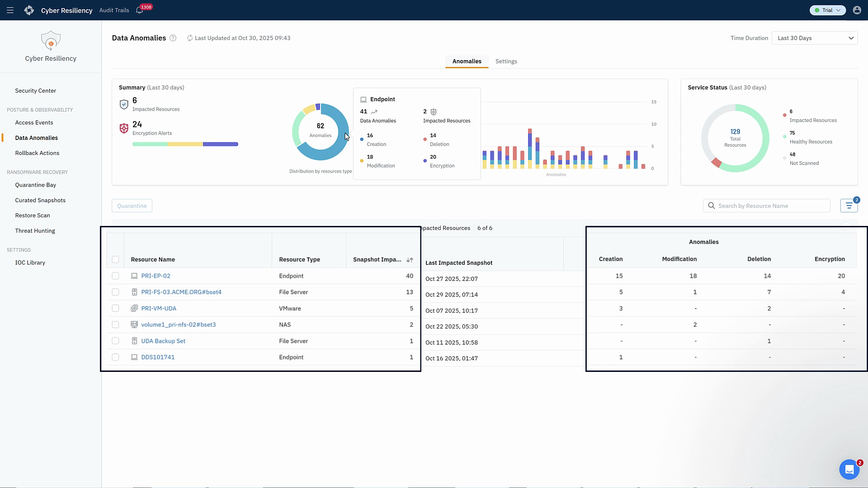Screen dimensions: 868x488
Task: Open Audit Trails in the top menu
Action: pos(114,10)
